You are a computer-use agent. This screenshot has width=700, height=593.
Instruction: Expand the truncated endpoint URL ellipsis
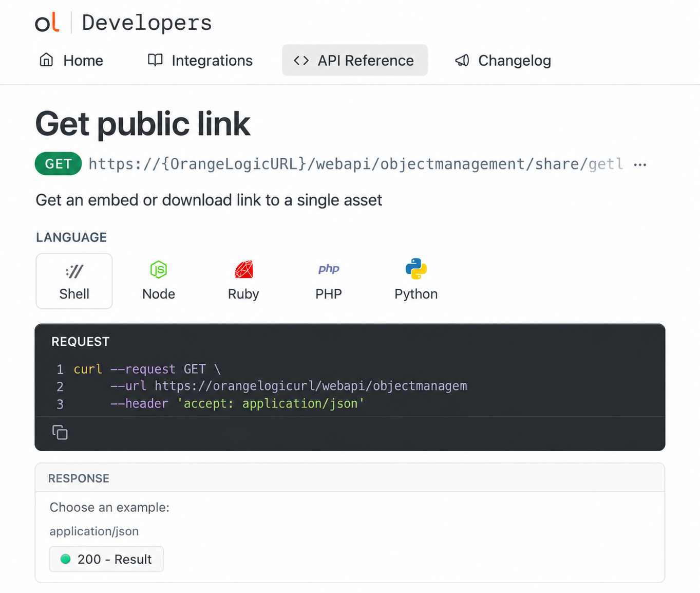[x=640, y=164]
